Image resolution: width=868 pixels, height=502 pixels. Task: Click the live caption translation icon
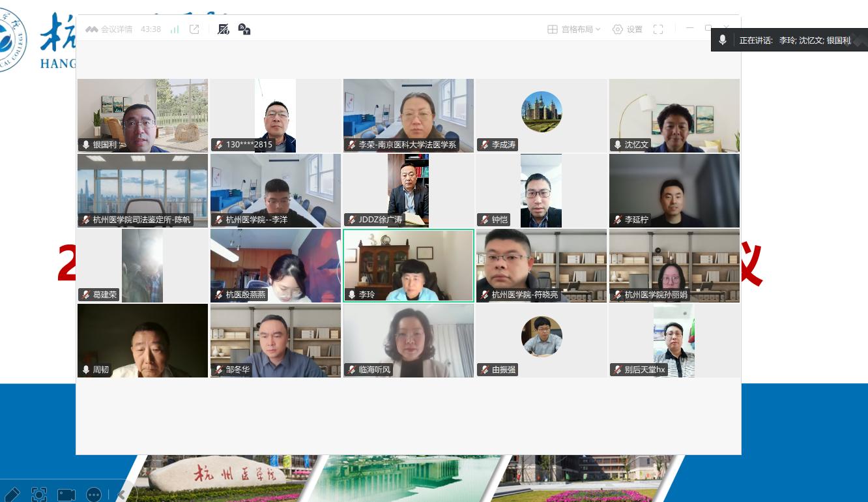pyautogui.click(x=244, y=29)
